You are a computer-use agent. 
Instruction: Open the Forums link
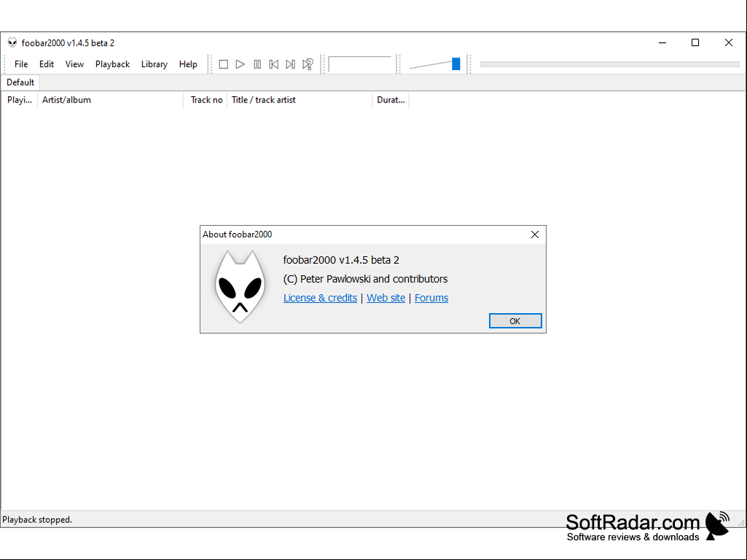(431, 298)
